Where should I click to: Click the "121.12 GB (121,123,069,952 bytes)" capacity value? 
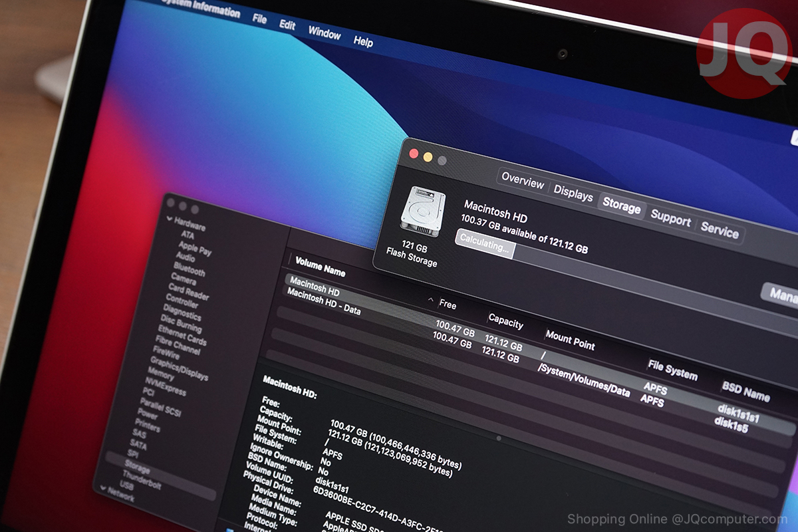pyautogui.click(x=390, y=454)
